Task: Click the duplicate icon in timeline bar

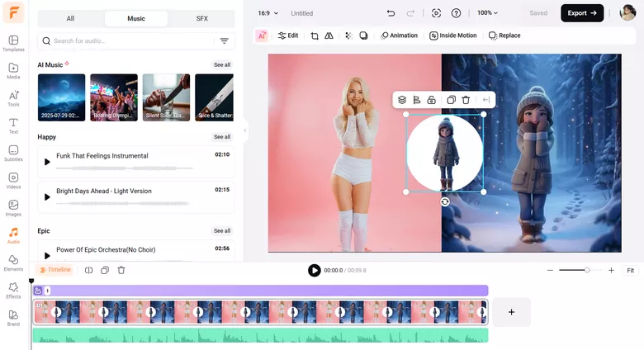Action: [105, 270]
